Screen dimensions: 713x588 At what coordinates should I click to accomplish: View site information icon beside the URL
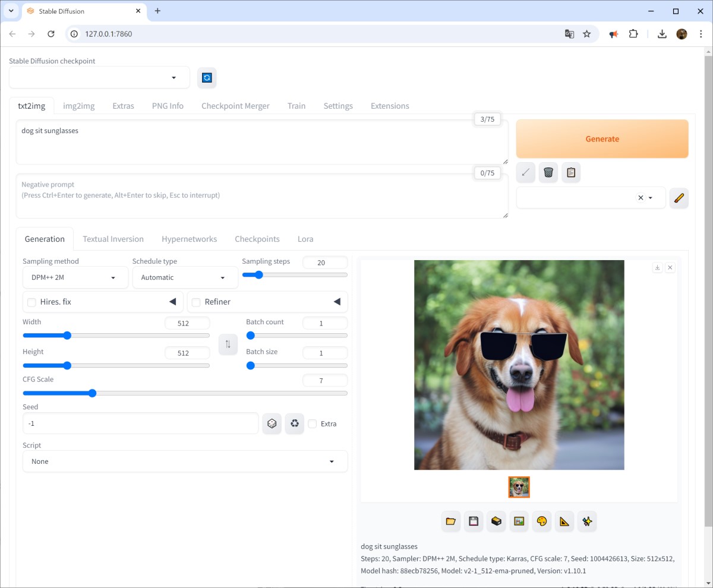pyautogui.click(x=74, y=34)
